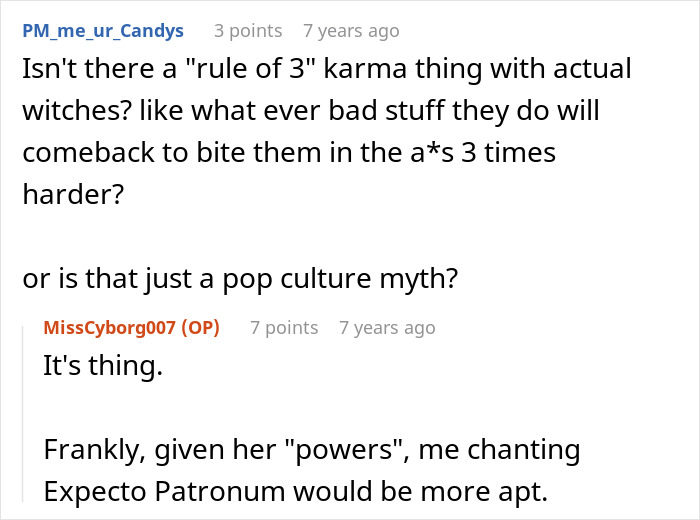
Task: Open the first comment's "7 years ago" timestamp
Action: pos(351,30)
